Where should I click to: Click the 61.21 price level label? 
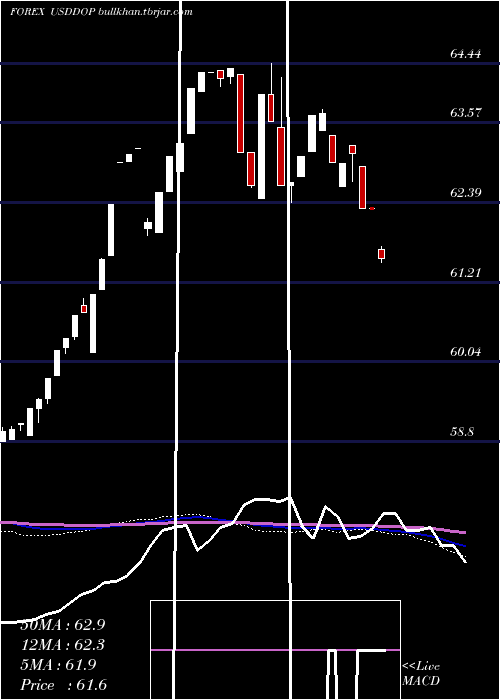pos(466,272)
